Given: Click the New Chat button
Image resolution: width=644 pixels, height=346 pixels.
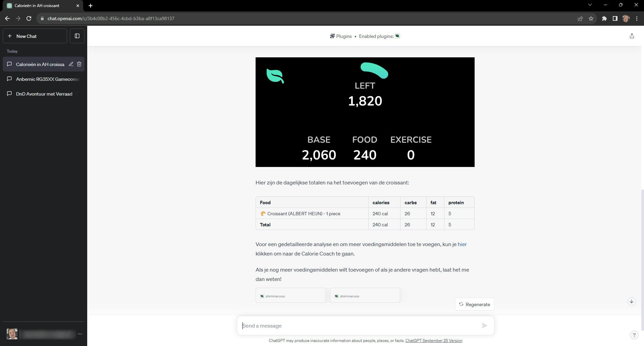Looking at the screenshot, I should point(35,36).
